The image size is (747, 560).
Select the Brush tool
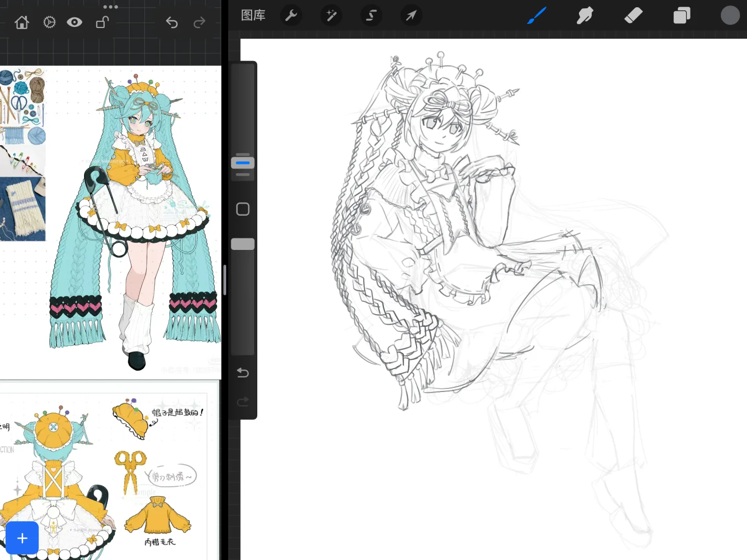(x=537, y=16)
